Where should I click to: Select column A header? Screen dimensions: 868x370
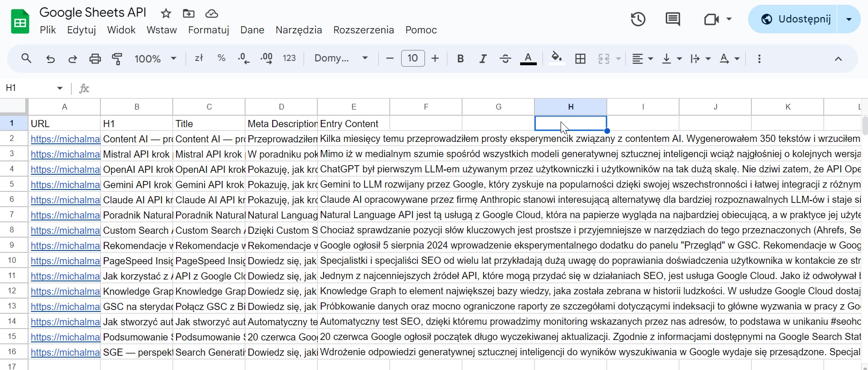pyautogui.click(x=65, y=107)
